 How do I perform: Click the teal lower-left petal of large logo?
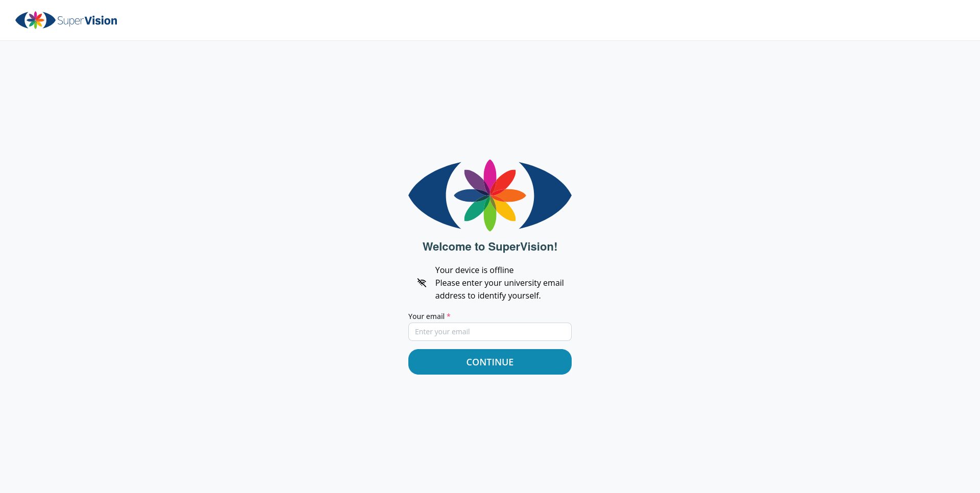[476, 209]
